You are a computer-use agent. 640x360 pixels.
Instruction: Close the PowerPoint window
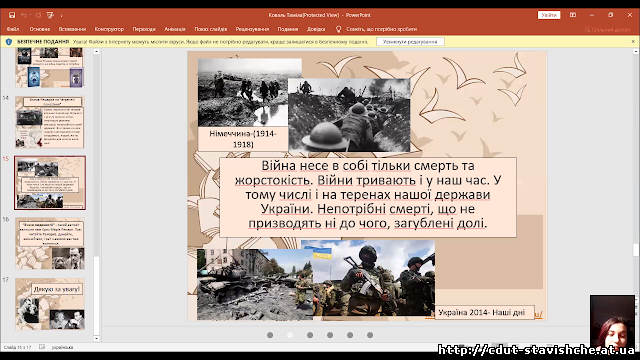(629, 15)
